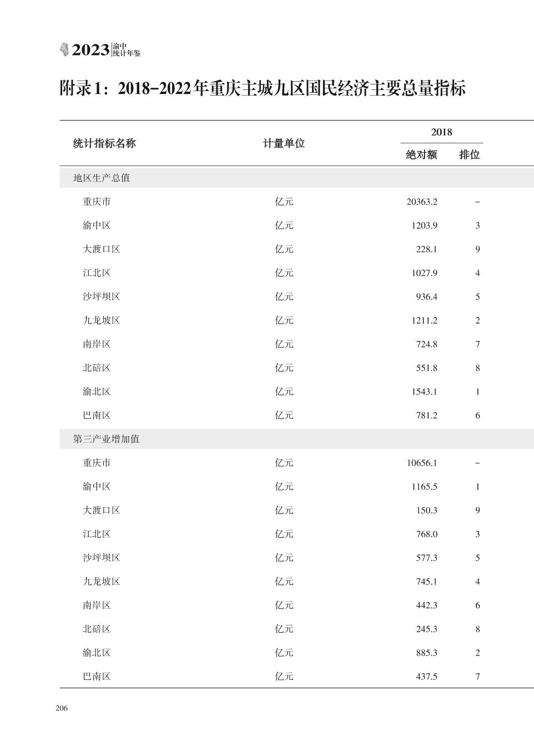Click "重庆市" in the 第三产业增加值 section

pyautogui.click(x=97, y=463)
